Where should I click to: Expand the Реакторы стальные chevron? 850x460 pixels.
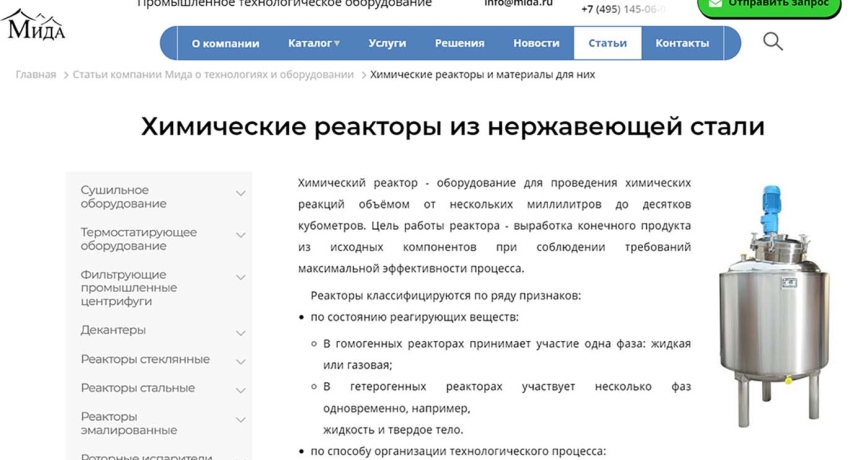coord(240,390)
